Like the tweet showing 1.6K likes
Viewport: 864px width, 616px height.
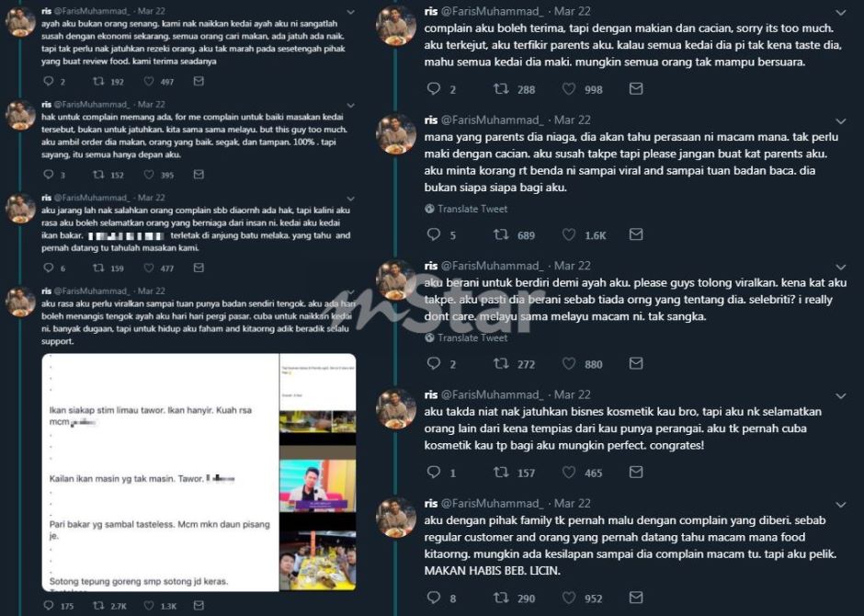coord(569,234)
